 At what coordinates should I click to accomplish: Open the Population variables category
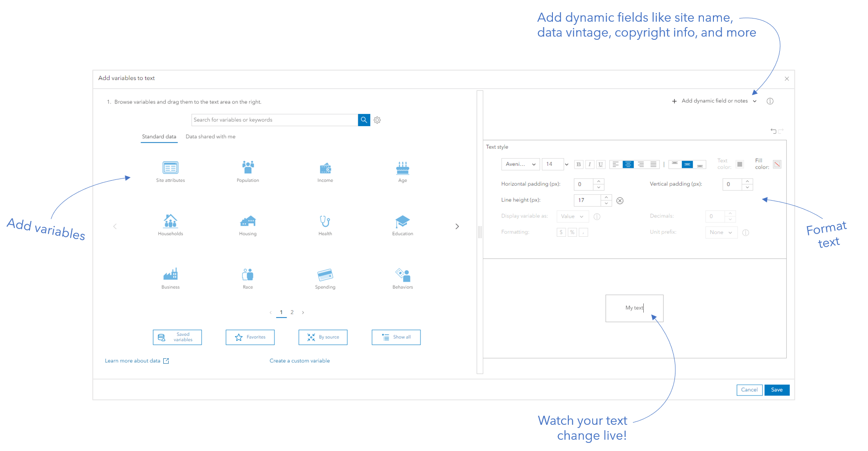[x=248, y=172]
